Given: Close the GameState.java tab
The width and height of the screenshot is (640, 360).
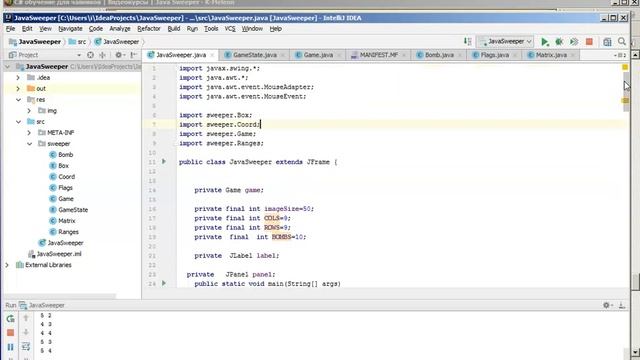Looking at the screenshot, I should (x=282, y=55).
